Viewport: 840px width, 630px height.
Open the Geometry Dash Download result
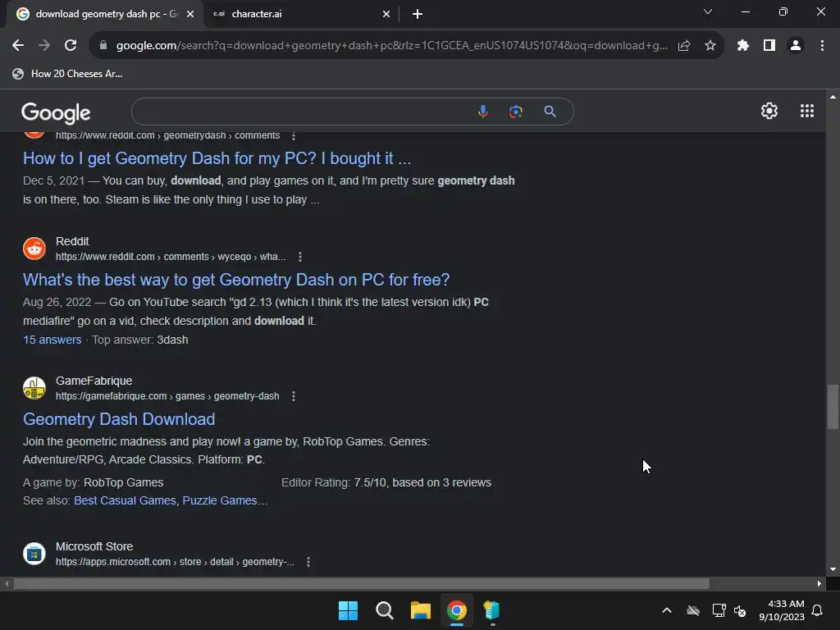pos(119,419)
